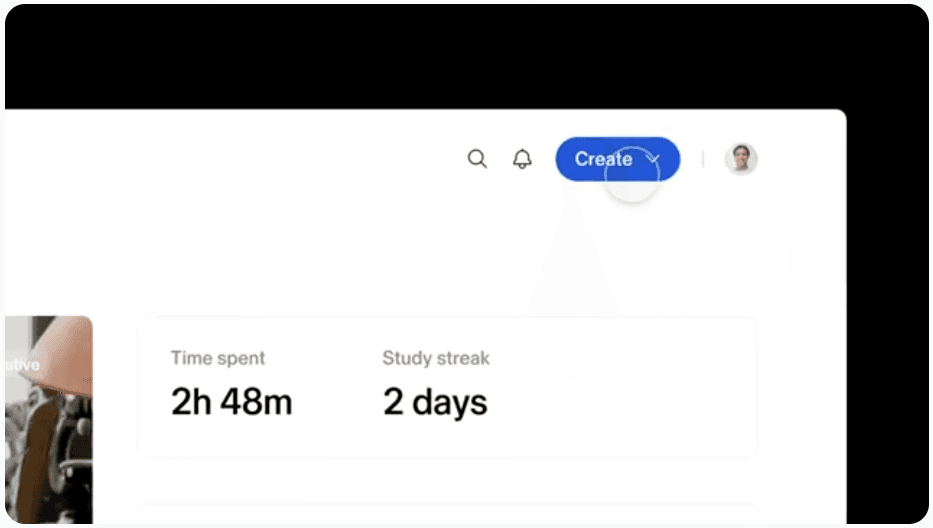The height and width of the screenshot is (528, 933).
Task: Open the course thumbnail image on left
Action: click(49, 420)
